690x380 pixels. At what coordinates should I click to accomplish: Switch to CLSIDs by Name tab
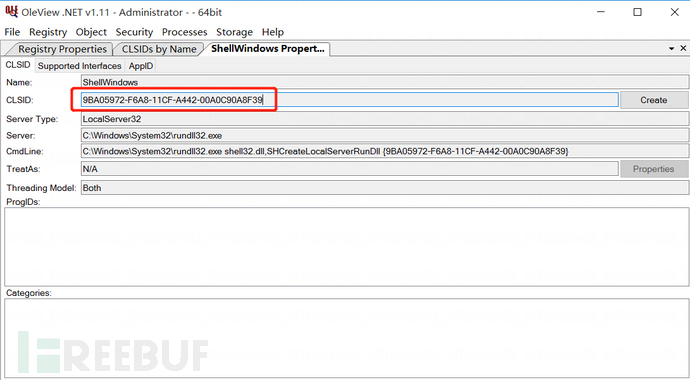click(159, 49)
